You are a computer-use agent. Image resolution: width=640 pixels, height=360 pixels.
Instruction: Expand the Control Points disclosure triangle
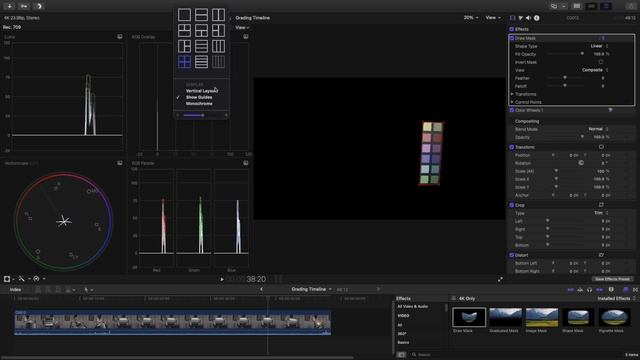(x=512, y=102)
